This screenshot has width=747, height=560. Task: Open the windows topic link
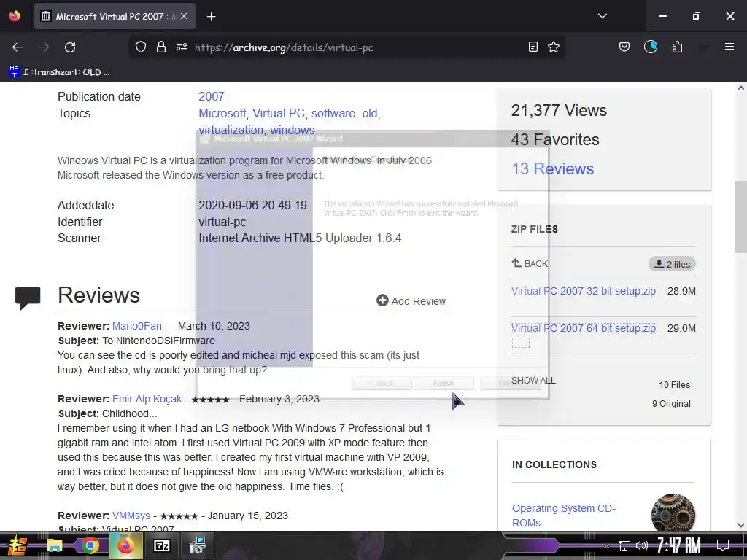[292, 130]
